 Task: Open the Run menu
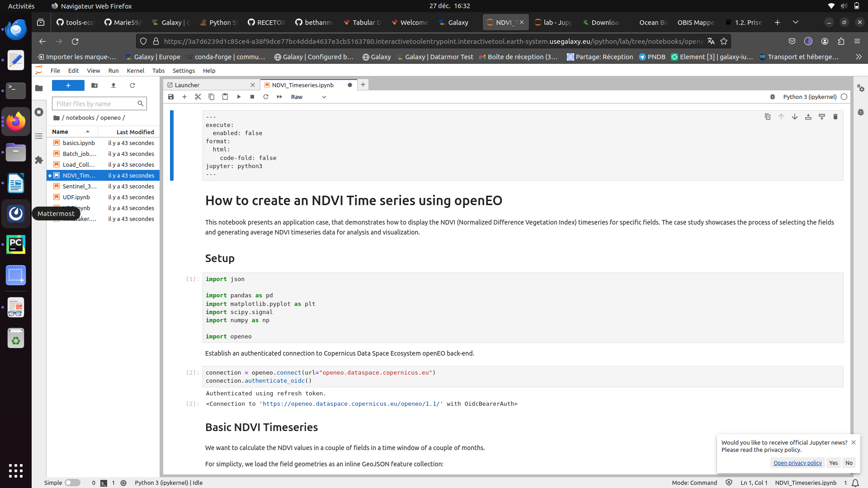[113, 70]
